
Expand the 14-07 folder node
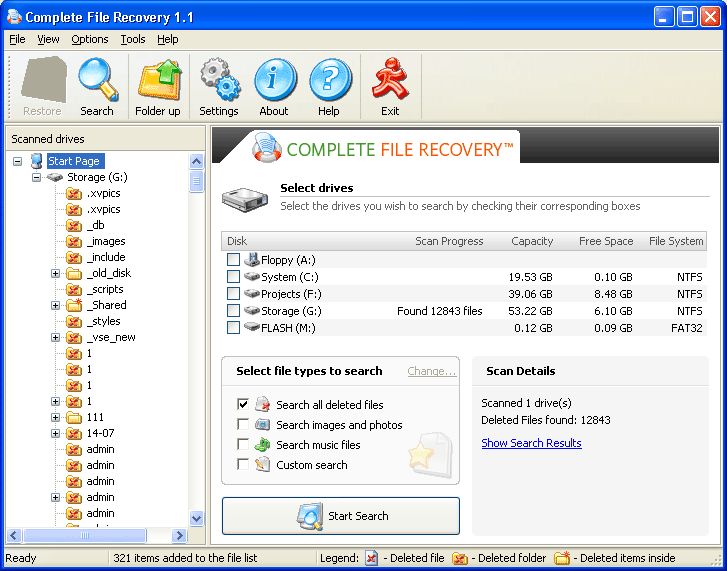click(x=55, y=433)
